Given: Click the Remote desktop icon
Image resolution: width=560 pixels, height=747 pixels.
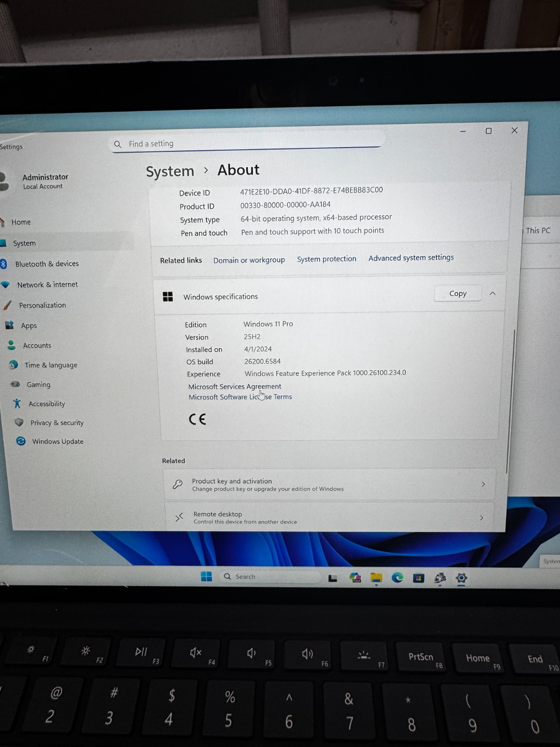Looking at the screenshot, I should click(x=179, y=517).
